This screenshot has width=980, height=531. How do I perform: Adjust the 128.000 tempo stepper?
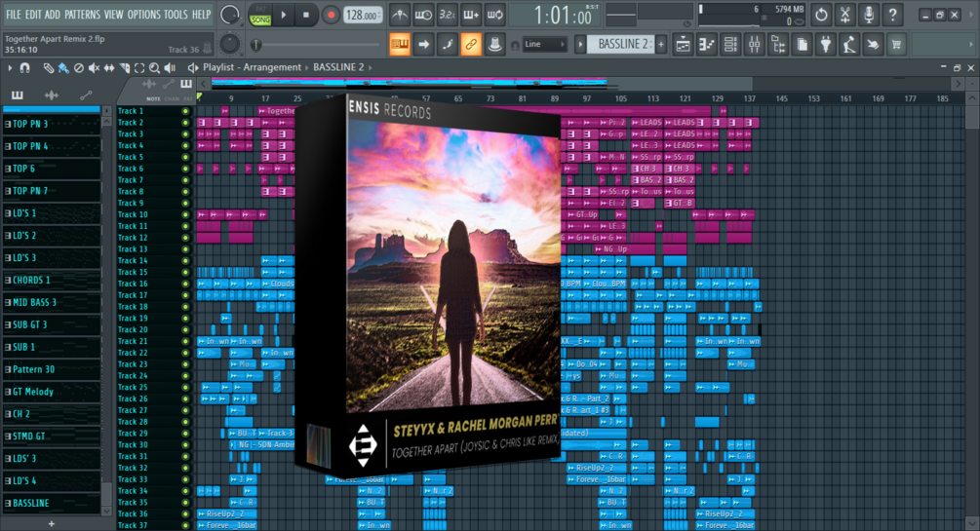(x=363, y=15)
